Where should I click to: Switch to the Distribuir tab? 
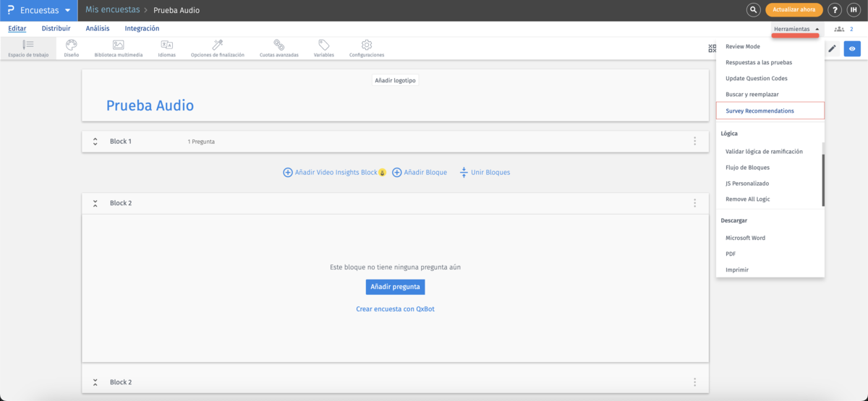pos(56,28)
